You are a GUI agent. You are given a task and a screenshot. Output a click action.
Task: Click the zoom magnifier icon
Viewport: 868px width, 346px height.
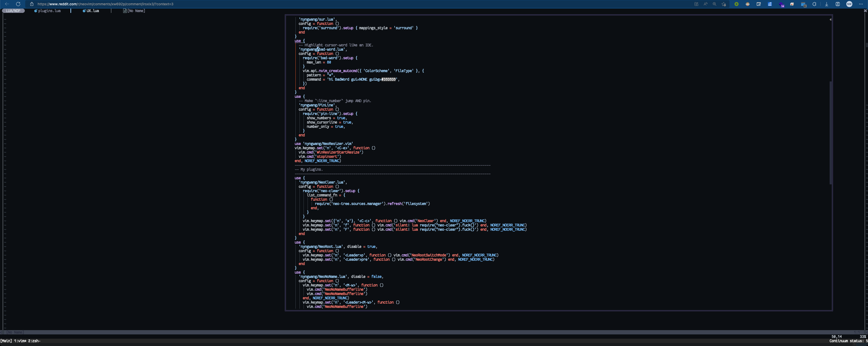714,4
